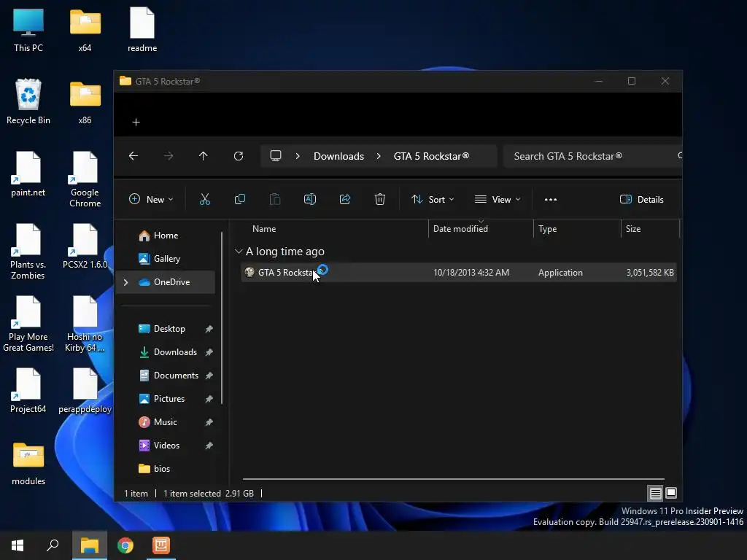Open the New dropdown menu
This screenshot has height=560, width=747.
coord(151,200)
